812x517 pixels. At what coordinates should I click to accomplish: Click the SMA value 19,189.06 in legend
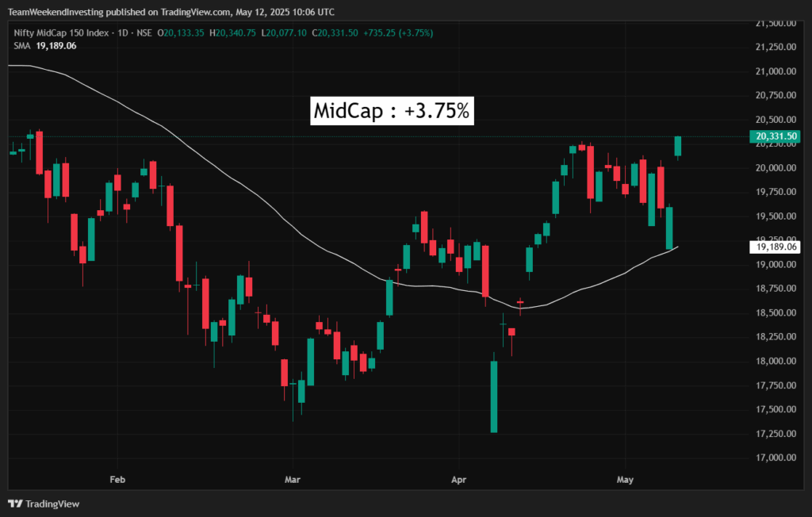click(x=56, y=45)
